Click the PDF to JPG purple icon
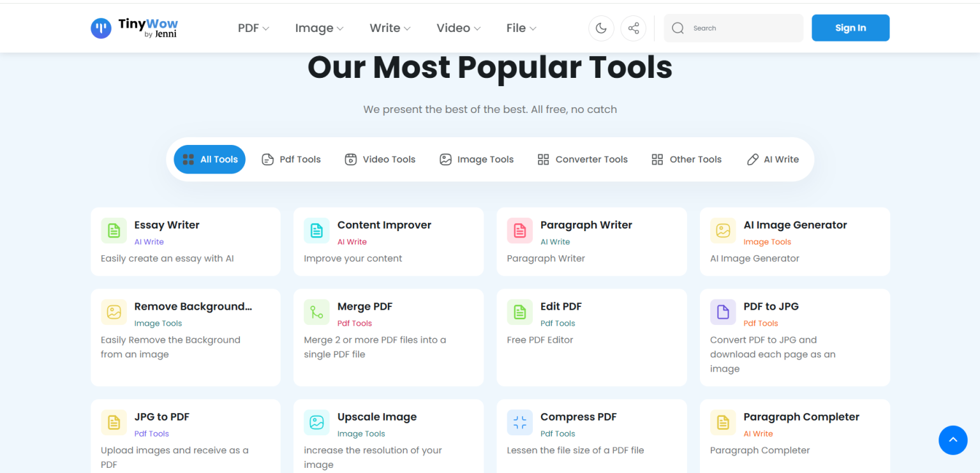Screen dimensions: 980x473 tap(723, 312)
